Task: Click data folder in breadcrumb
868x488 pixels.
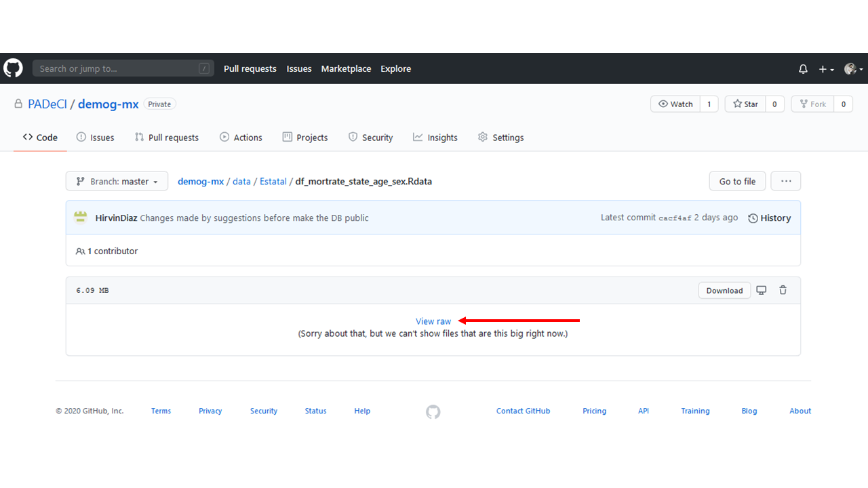Action: pyautogui.click(x=241, y=181)
